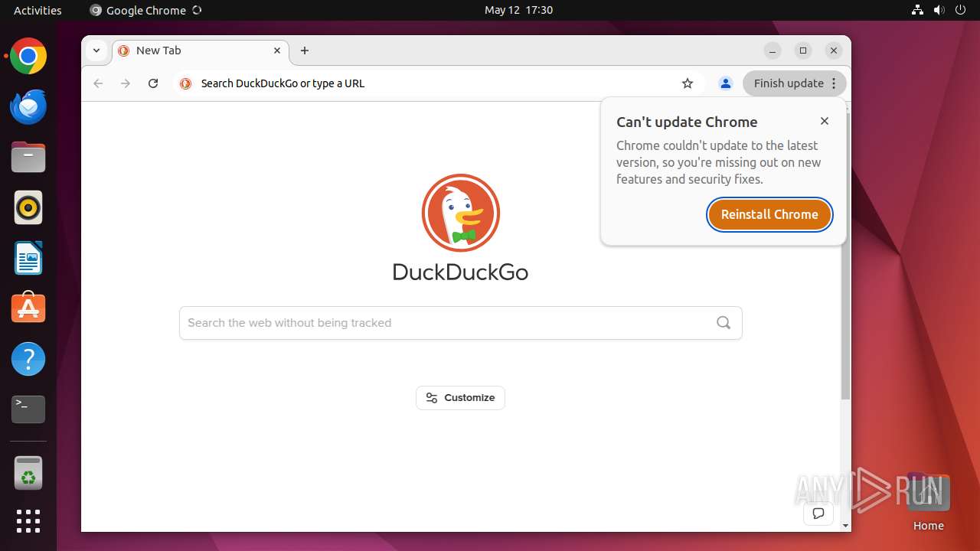Open Files manager from the dock
980x551 pixels.
tap(28, 157)
